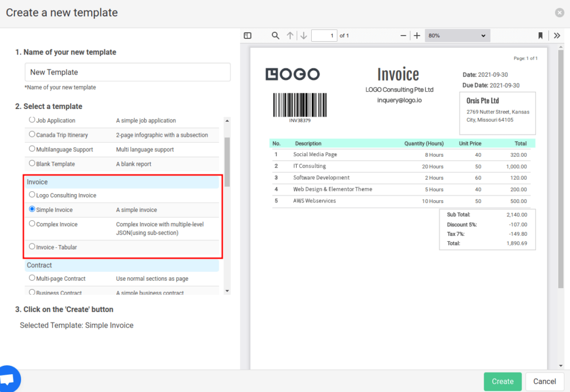Open the find-in-document magnifier
Viewport: 570px width, 392px height.
tap(276, 36)
